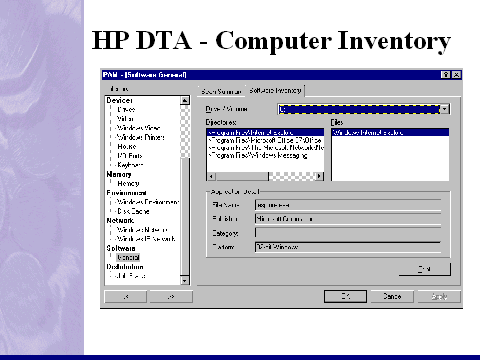Select Disk Cache under Environment
The image size is (480, 360).
pos(133,211)
